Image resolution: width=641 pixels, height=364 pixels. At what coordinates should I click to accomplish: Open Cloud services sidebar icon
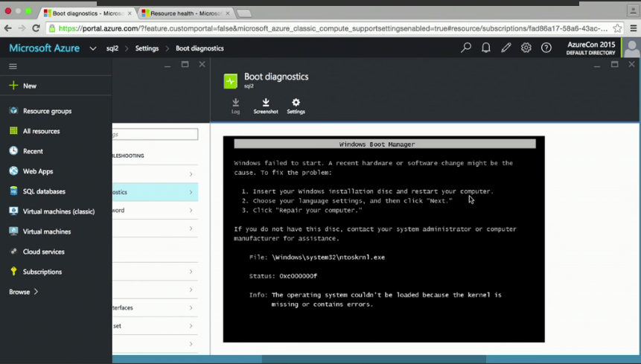point(13,252)
